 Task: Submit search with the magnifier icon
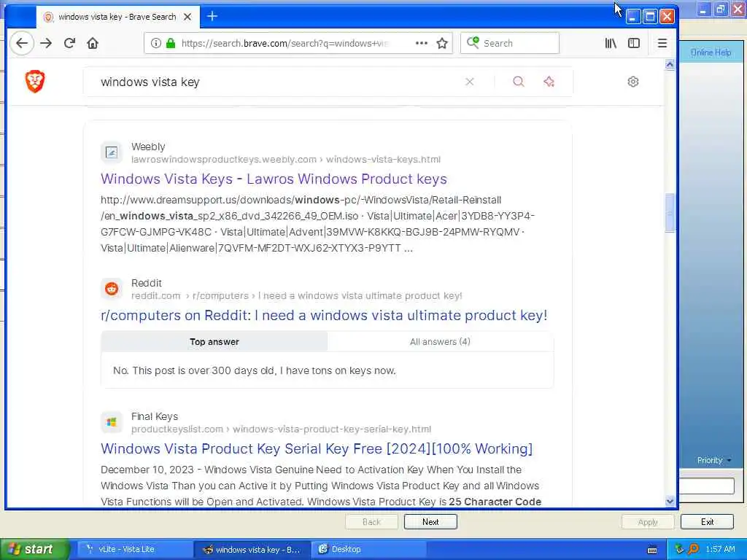519,82
